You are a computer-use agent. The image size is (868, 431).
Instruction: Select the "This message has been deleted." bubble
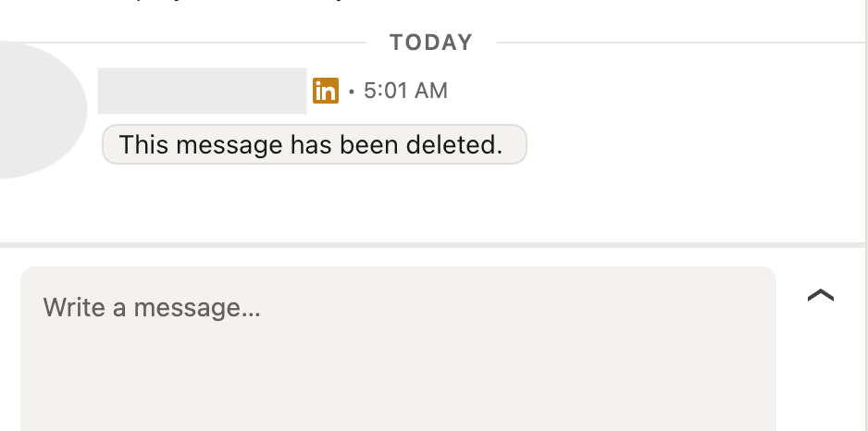click(314, 145)
